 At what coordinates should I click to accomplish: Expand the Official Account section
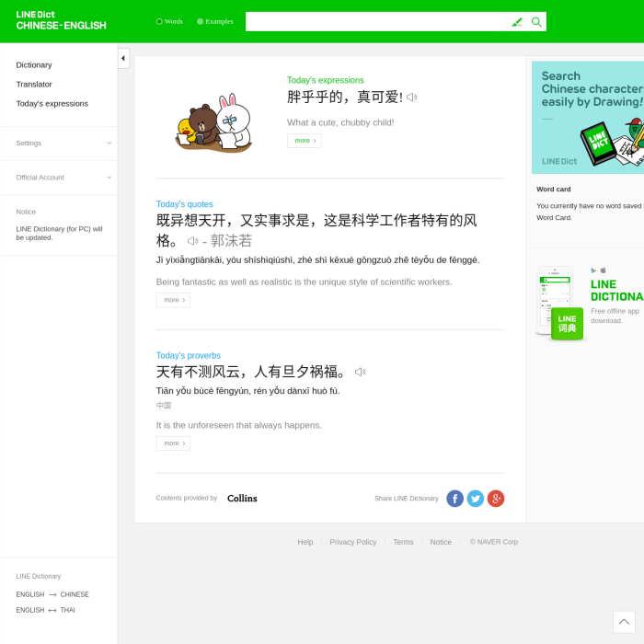click(x=109, y=178)
